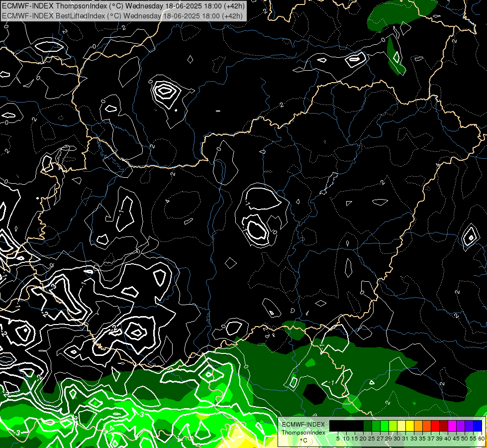
Task: Click the °C unit label in the legend
Action: coord(304,440)
